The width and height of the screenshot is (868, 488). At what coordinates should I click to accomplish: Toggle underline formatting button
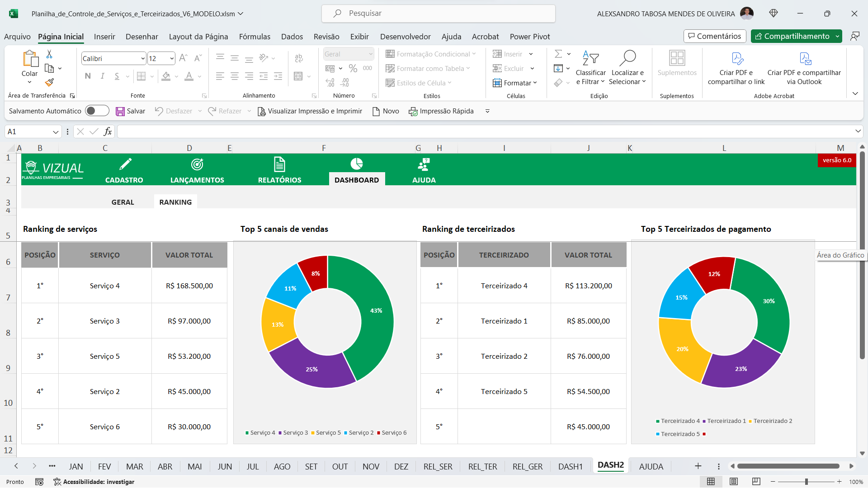pyautogui.click(x=117, y=76)
